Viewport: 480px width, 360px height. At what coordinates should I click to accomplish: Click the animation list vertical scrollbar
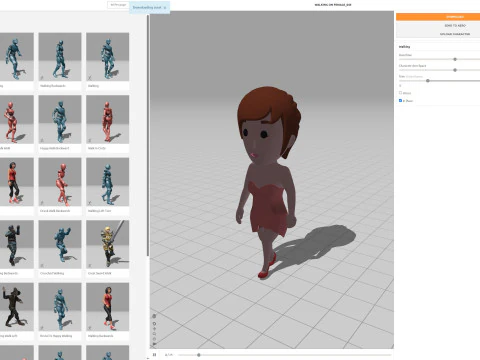(148, 135)
